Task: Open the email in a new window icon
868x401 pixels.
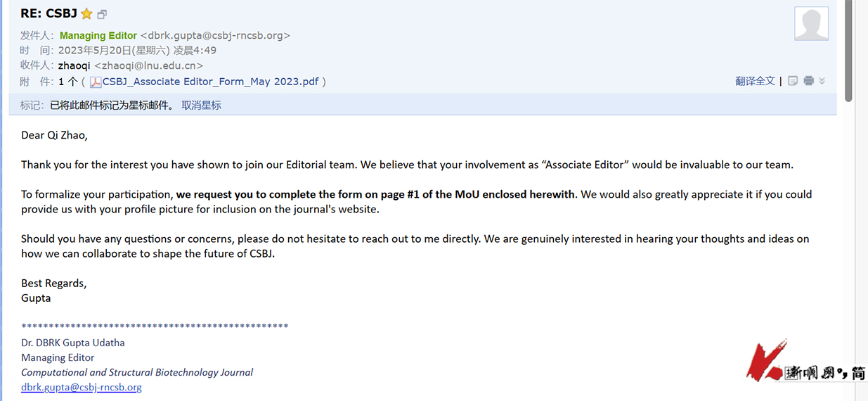Action: 103,14
